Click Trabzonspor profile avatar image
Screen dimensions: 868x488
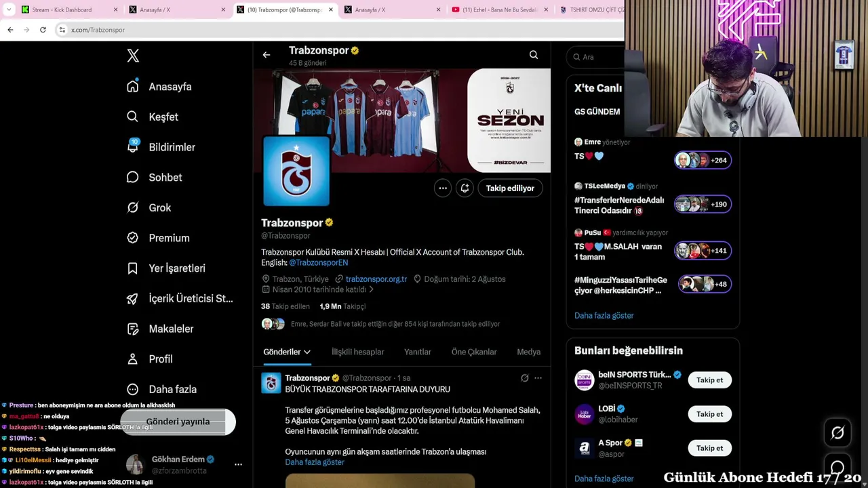pos(296,171)
